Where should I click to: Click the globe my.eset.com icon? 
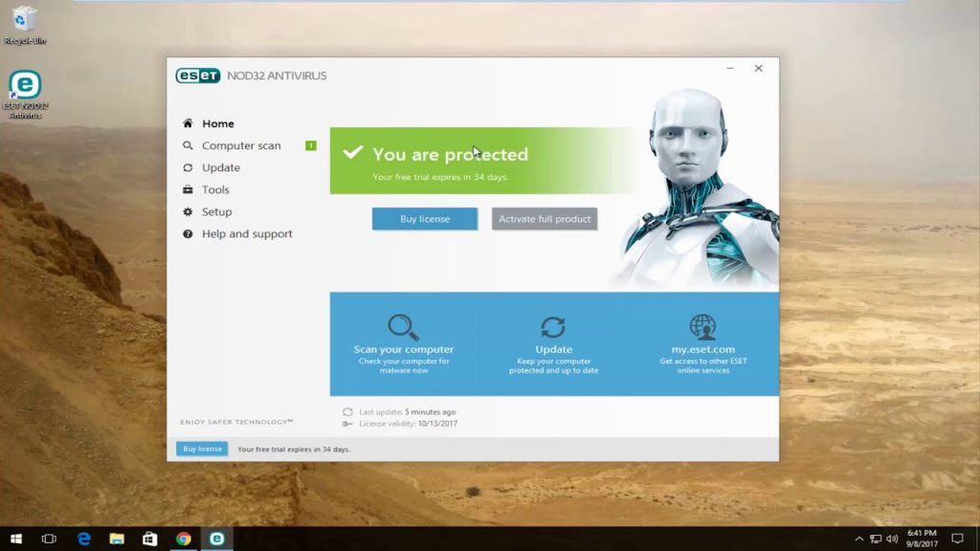point(702,327)
